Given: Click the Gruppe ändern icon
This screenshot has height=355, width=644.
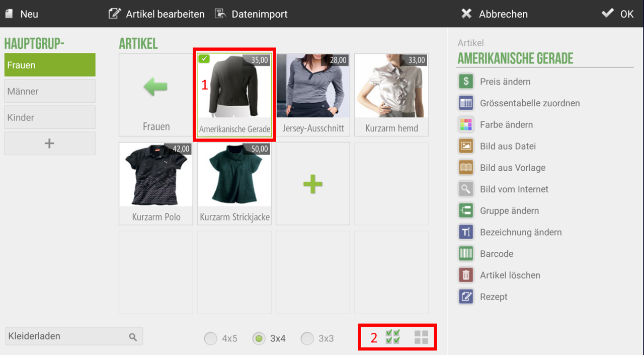Looking at the screenshot, I should (x=466, y=210).
